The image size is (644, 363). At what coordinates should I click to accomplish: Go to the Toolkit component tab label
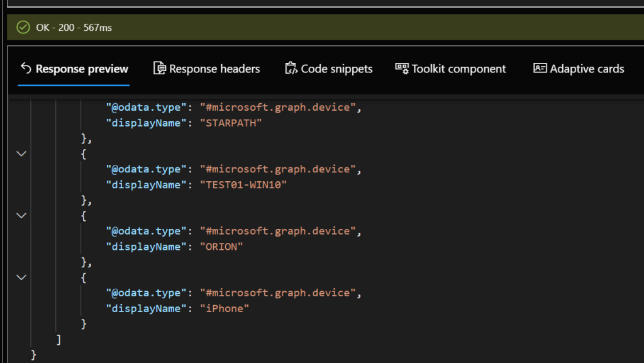458,69
